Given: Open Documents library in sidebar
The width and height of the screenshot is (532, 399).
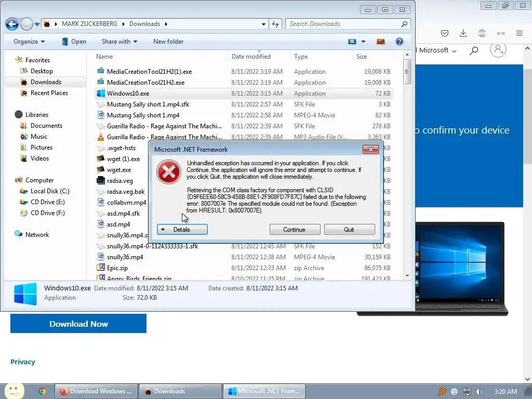Looking at the screenshot, I should [41, 126].
